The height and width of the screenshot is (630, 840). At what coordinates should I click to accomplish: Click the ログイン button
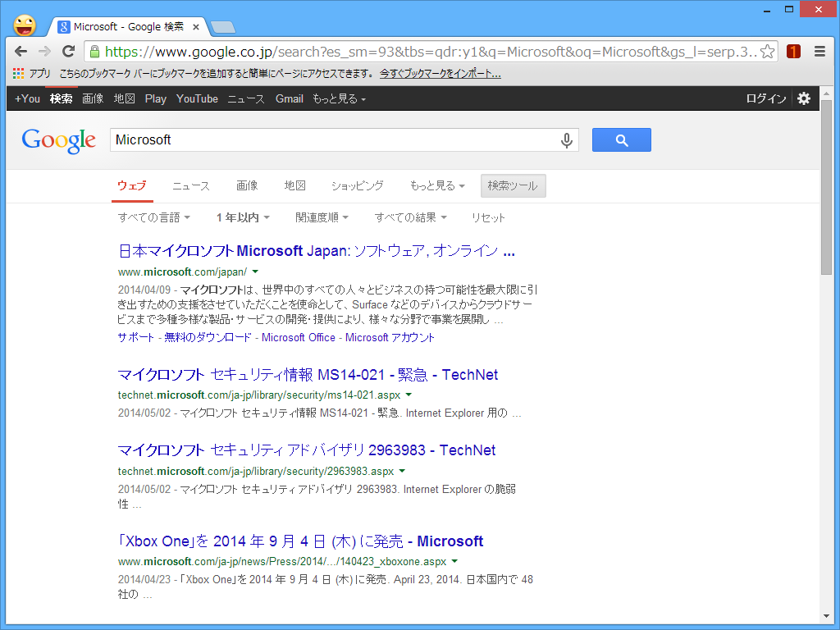pos(765,98)
